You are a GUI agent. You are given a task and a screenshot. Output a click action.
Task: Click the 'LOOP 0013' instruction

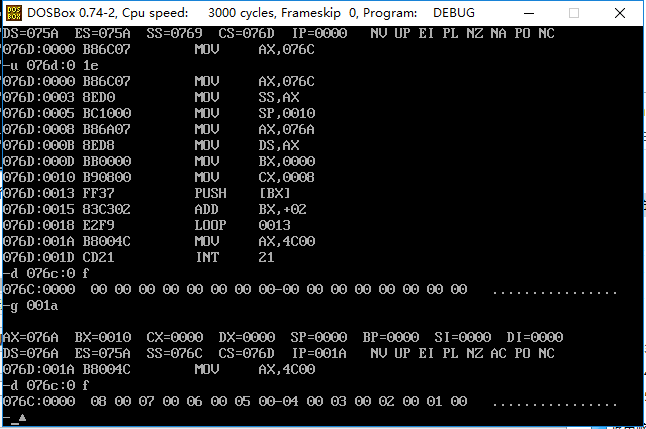(243, 225)
